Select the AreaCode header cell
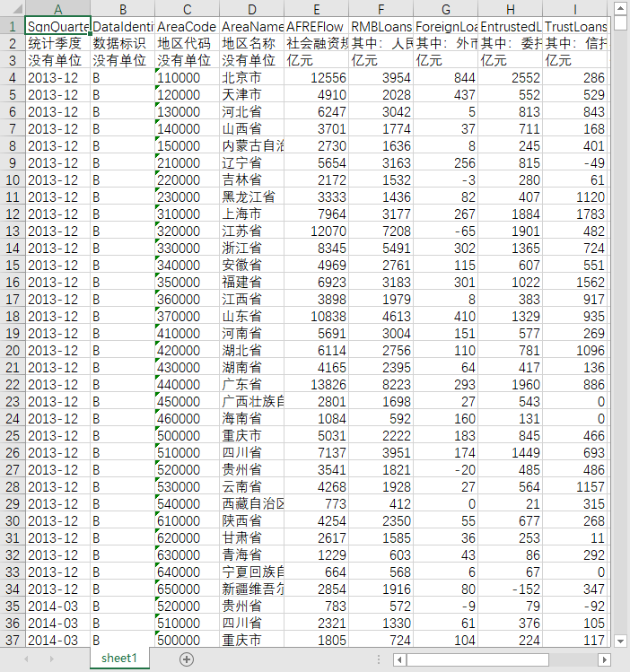Viewport: 630px width, 672px height. click(x=187, y=27)
